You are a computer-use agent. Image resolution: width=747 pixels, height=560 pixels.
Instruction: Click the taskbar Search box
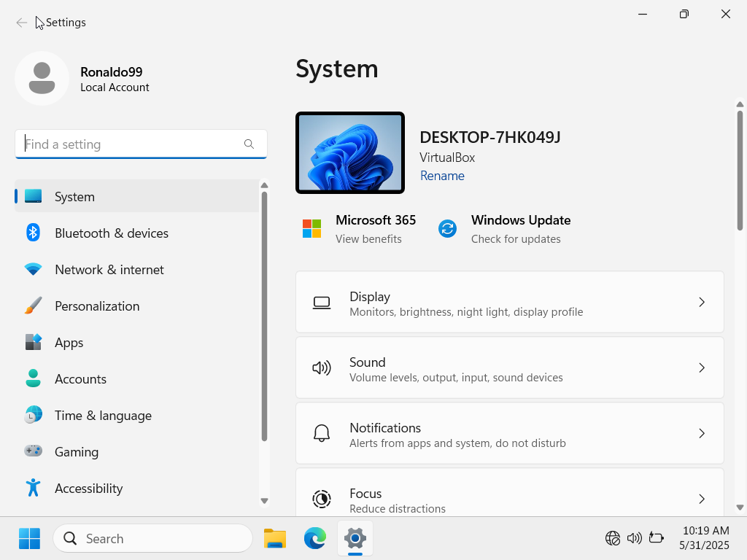[152, 539]
